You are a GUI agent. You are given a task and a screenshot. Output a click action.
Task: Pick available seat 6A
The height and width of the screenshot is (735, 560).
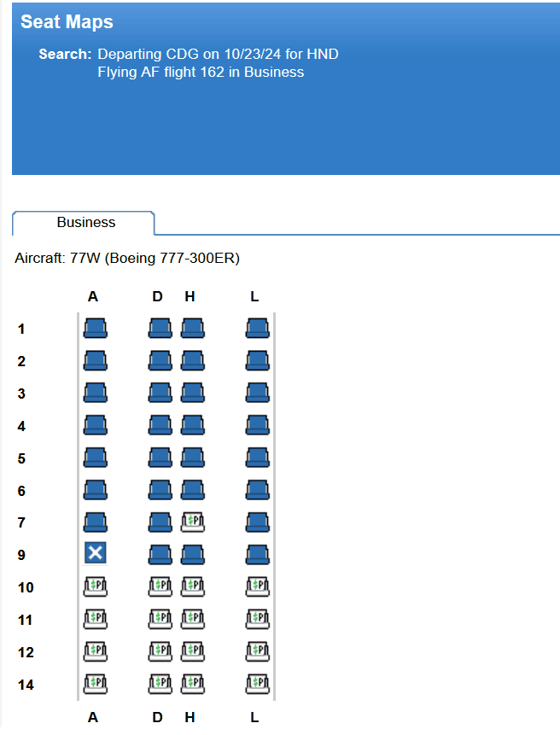(x=95, y=490)
